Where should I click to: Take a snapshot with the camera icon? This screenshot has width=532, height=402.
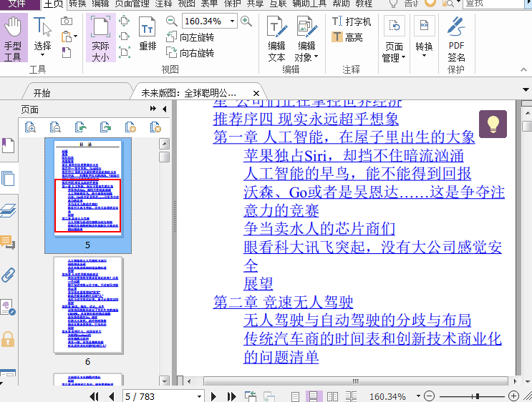(x=67, y=21)
